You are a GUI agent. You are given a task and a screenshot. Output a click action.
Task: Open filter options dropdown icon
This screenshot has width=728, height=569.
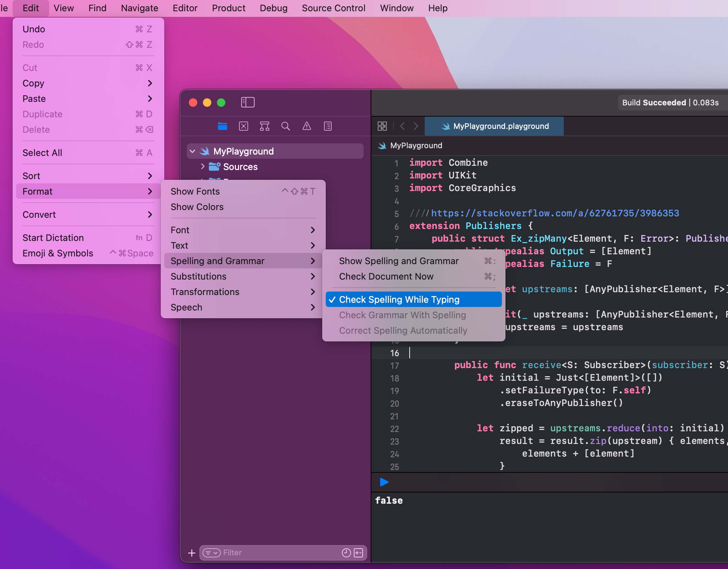point(212,553)
